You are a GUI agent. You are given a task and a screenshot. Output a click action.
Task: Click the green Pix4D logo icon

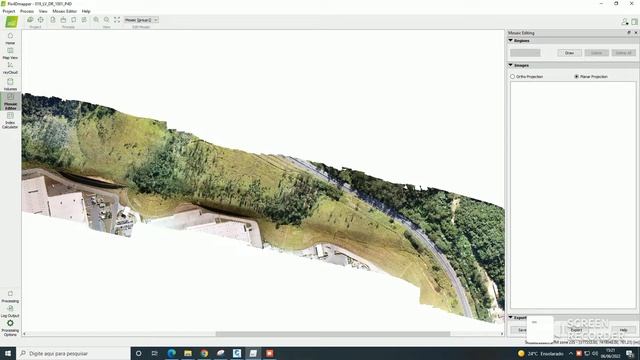point(11,22)
